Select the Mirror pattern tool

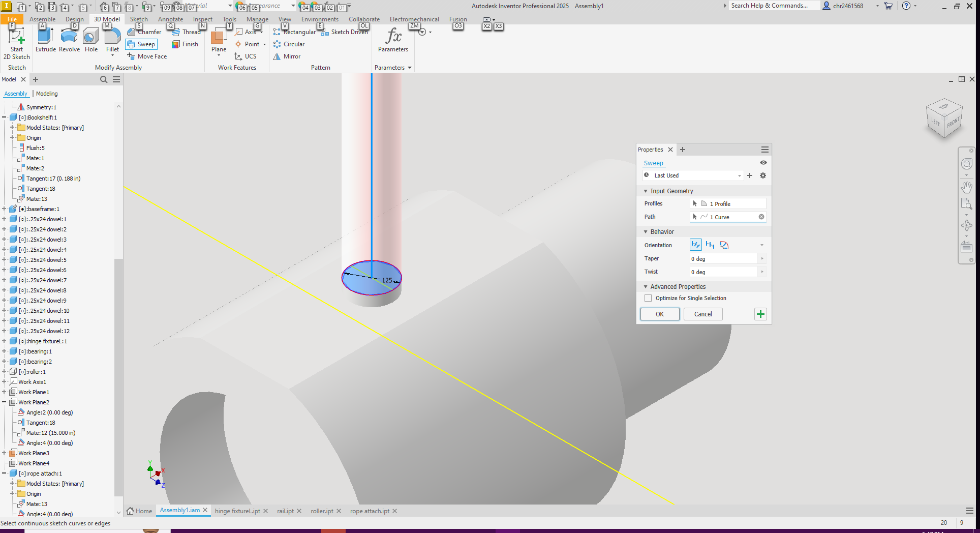pyautogui.click(x=287, y=56)
